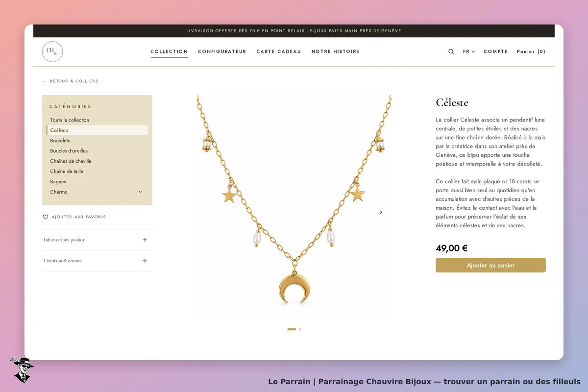Screen dimensions: 588x392
Task: Open the Collection menu
Action: [169, 51]
